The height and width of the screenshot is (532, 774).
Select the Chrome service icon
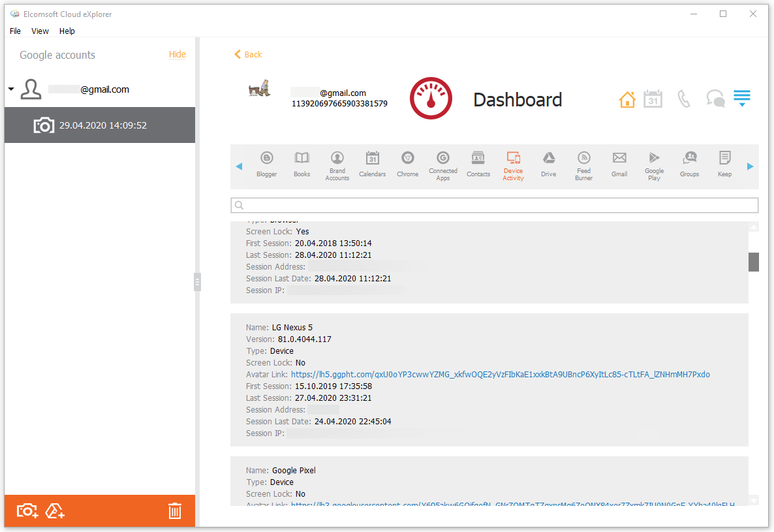tap(407, 164)
